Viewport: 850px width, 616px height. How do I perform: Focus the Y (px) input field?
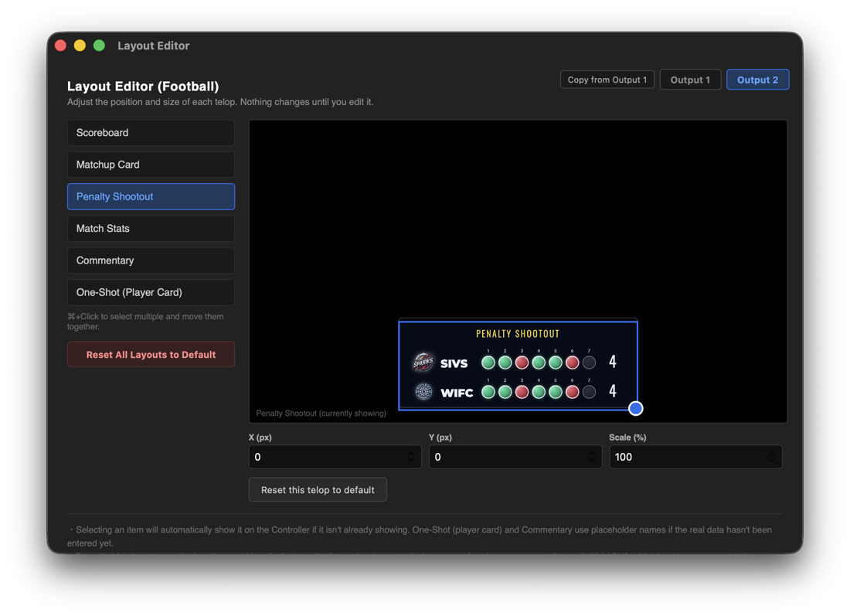pyautogui.click(x=515, y=457)
